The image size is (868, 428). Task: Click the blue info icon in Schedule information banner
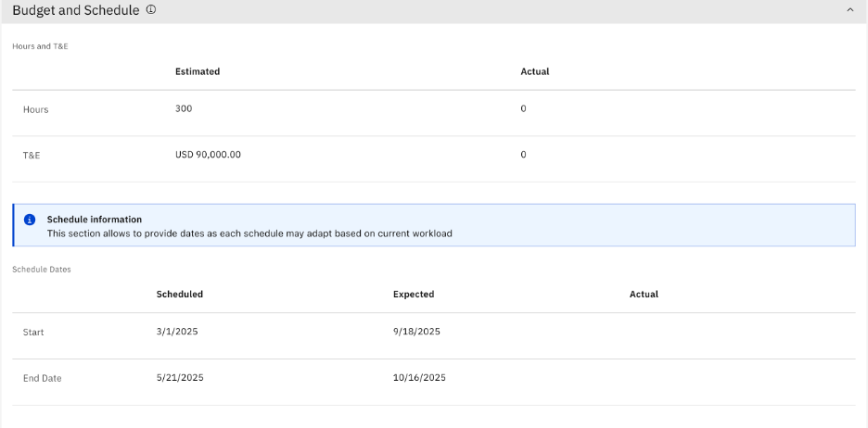tap(30, 220)
